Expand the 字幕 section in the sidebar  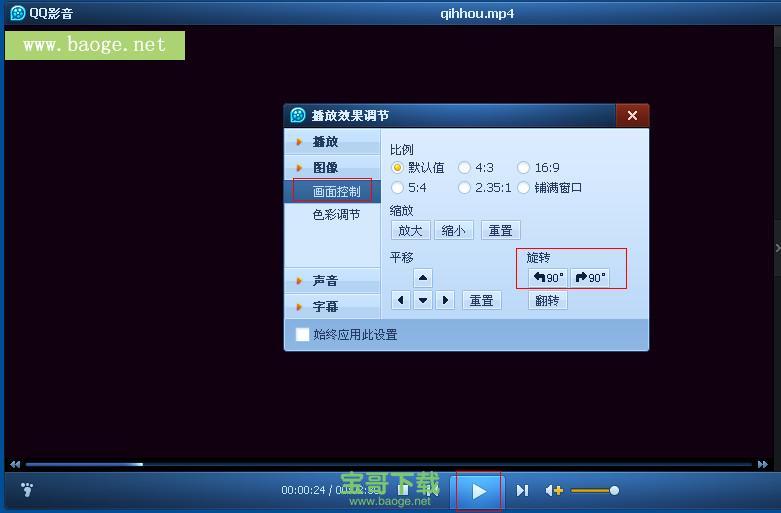pos(332,307)
